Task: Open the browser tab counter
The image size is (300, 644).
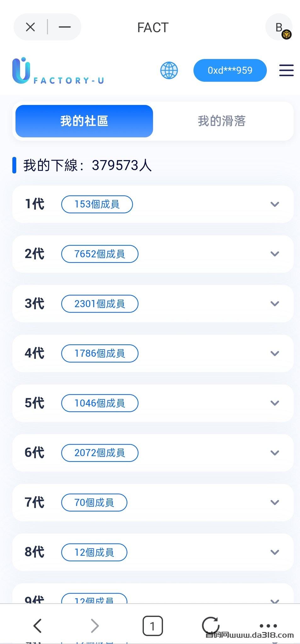Action: point(153,625)
